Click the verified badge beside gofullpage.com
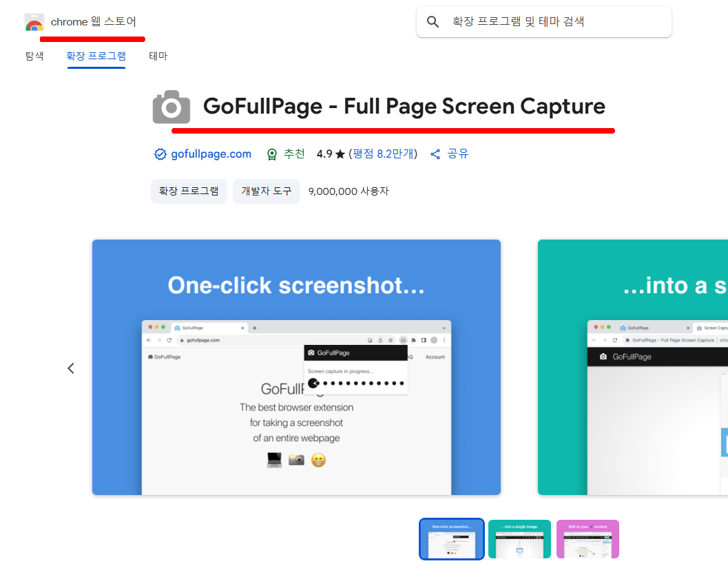The width and height of the screenshot is (728, 579). tap(160, 154)
